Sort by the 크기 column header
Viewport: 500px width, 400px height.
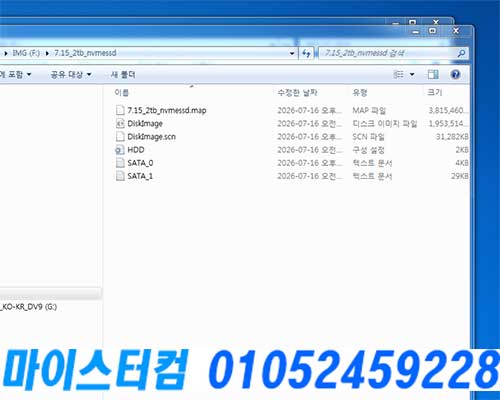435,93
